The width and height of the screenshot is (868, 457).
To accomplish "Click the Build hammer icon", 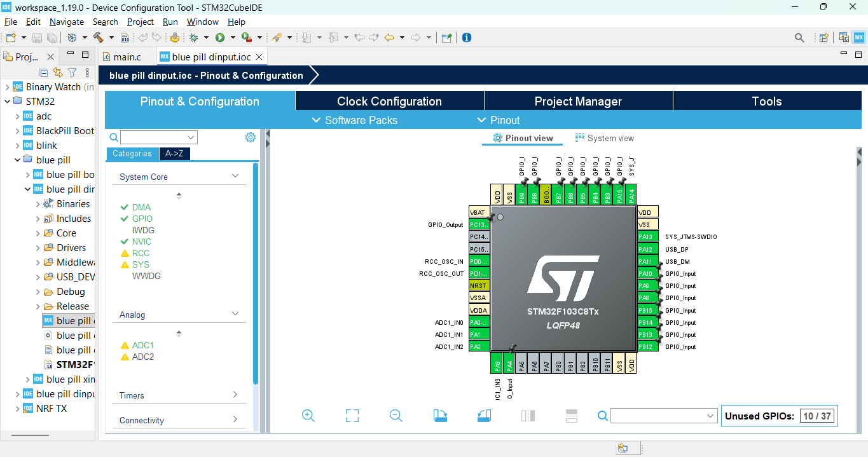I will pyautogui.click(x=99, y=38).
